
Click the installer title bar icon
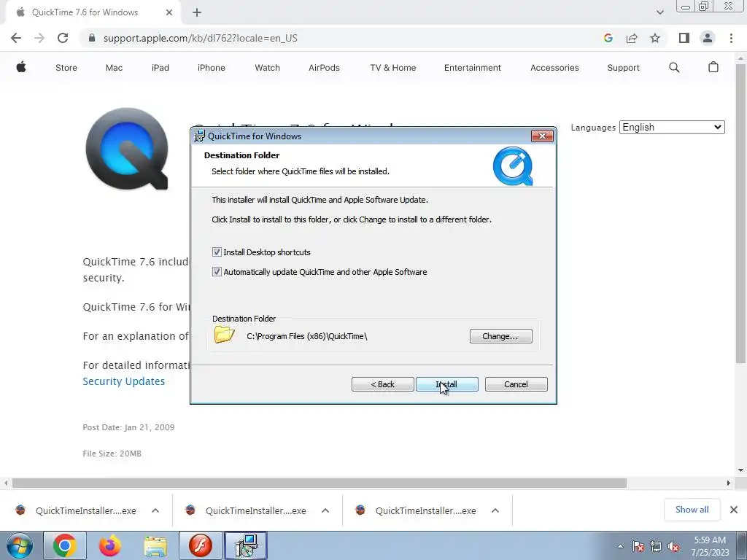pos(200,136)
